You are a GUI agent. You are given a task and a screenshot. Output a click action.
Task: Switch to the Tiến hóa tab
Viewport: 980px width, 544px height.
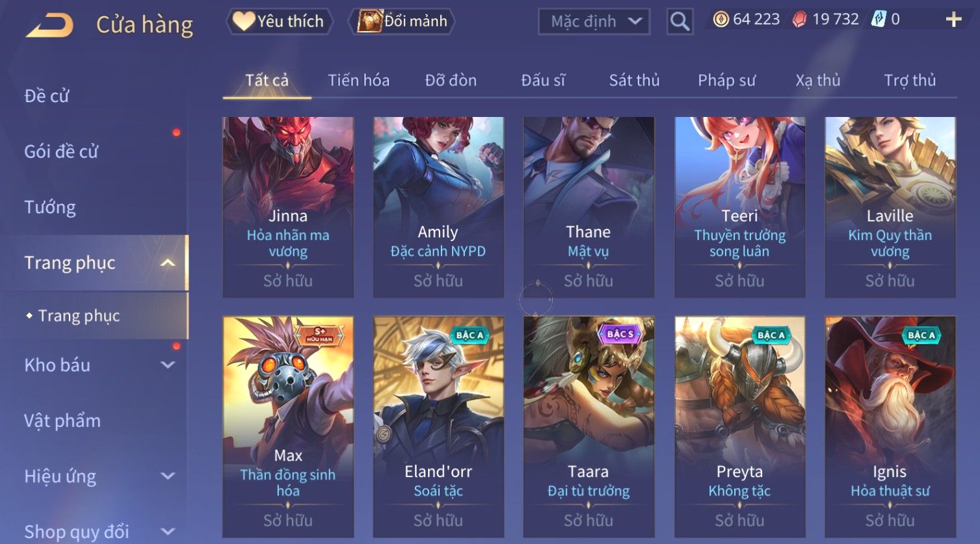click(358, 81)
